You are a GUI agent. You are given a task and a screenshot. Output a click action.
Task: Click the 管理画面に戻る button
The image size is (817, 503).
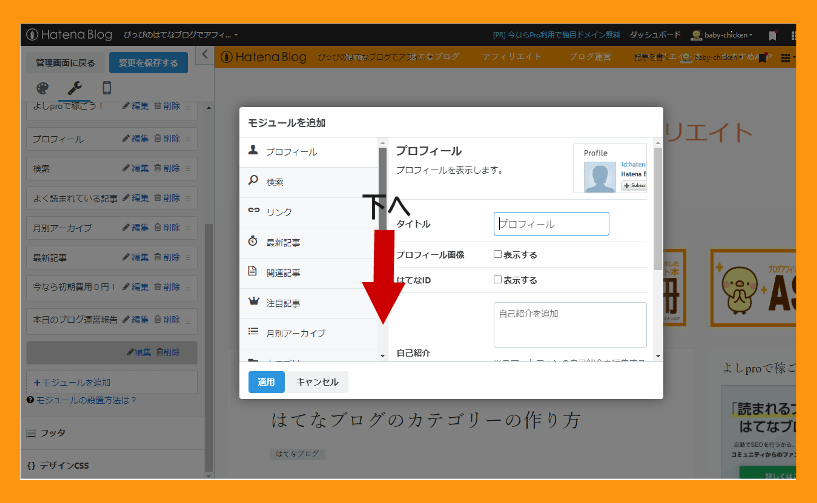[66, 63]
